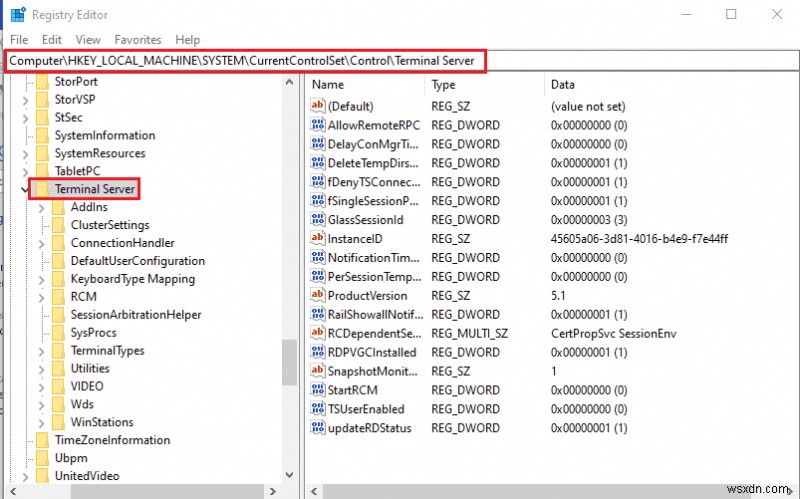Image resolution: width=800 pixels, height=499 pixels.
Task: Click the AllowRemoteRPC DWORD value icon
Action: 317,125
